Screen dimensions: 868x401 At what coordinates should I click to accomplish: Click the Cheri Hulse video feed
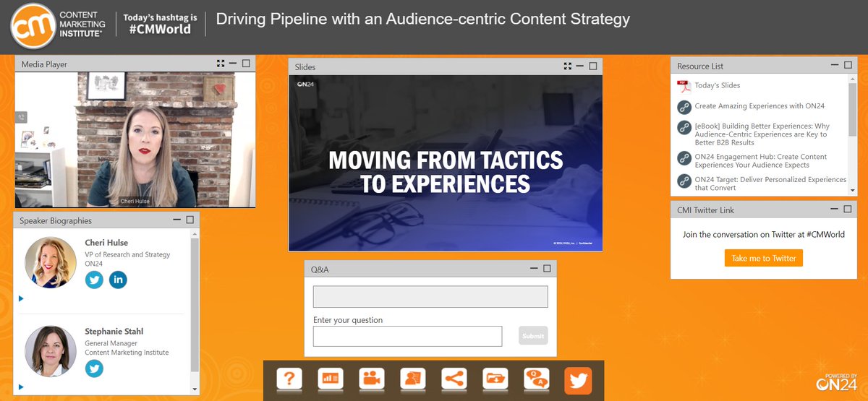tap(135, 139)
